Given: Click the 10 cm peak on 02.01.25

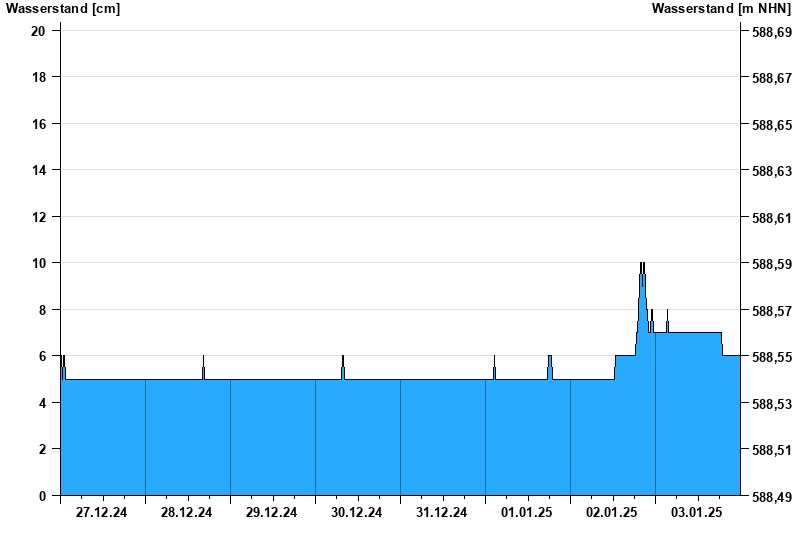Looking at the screenshot, I should pyautogui.click(x=642, y=264).
